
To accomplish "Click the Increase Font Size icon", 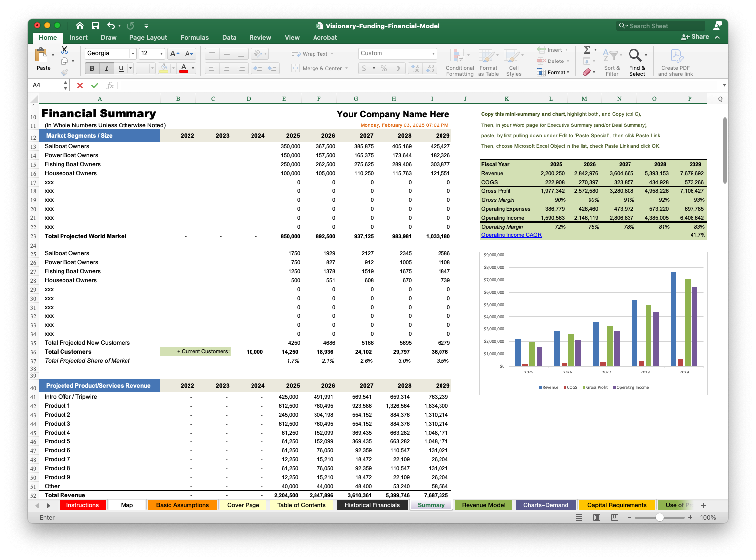I will point(174,54).
